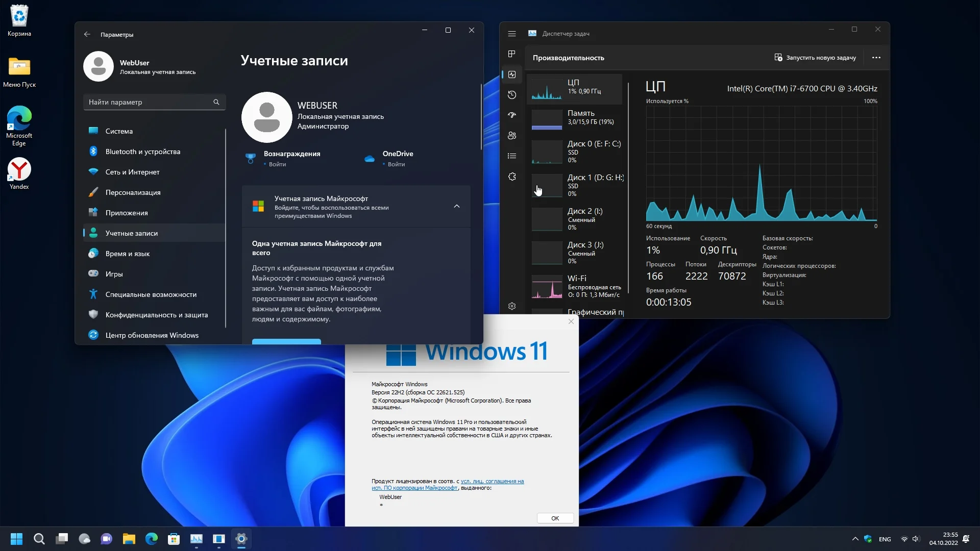Open the Processes page icon in Task Manager
Screen dimensions: 980x551
tap(512, 54)
